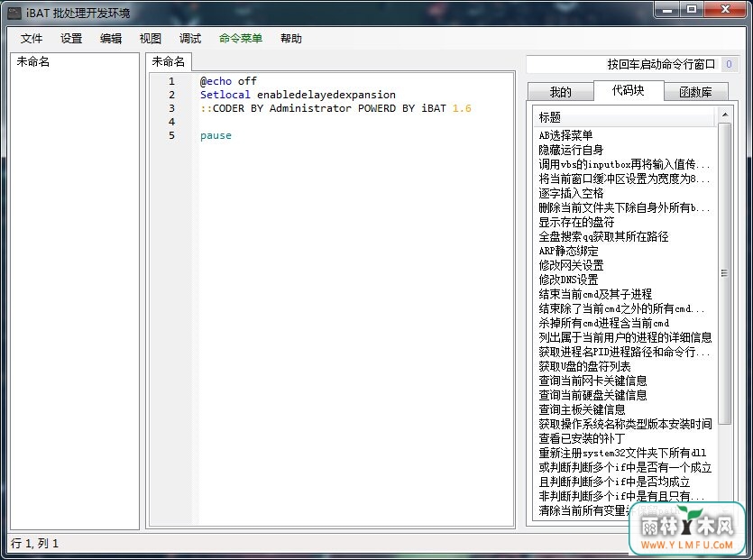Switch to the 函数库 tab
This screenshot has width=753, height=560.
tap(696, 92)
